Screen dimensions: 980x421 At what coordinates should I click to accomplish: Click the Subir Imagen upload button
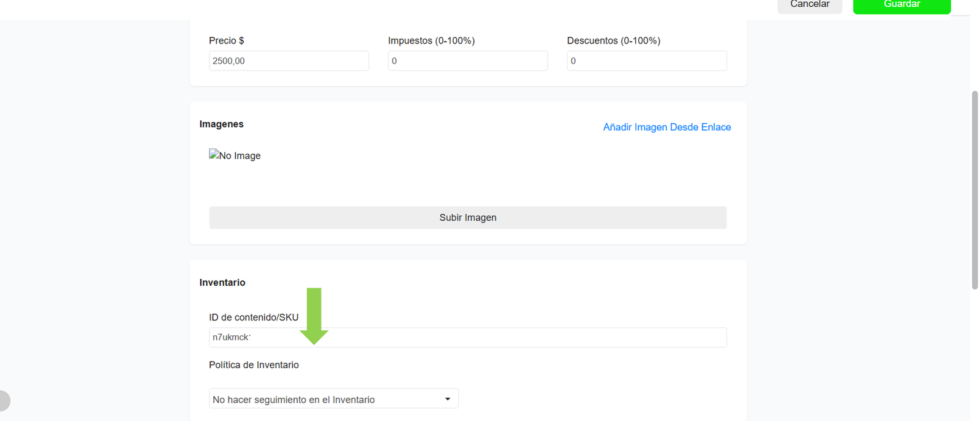[x=467, y=218]
